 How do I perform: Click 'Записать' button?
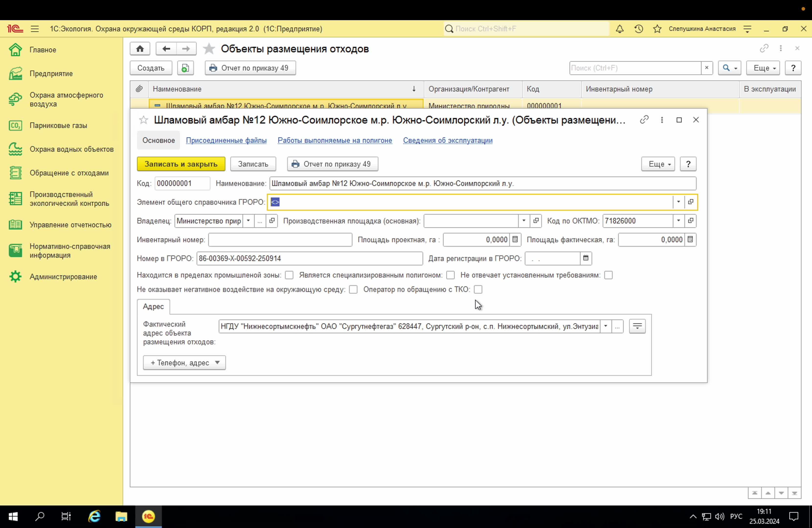pos(253,164)
